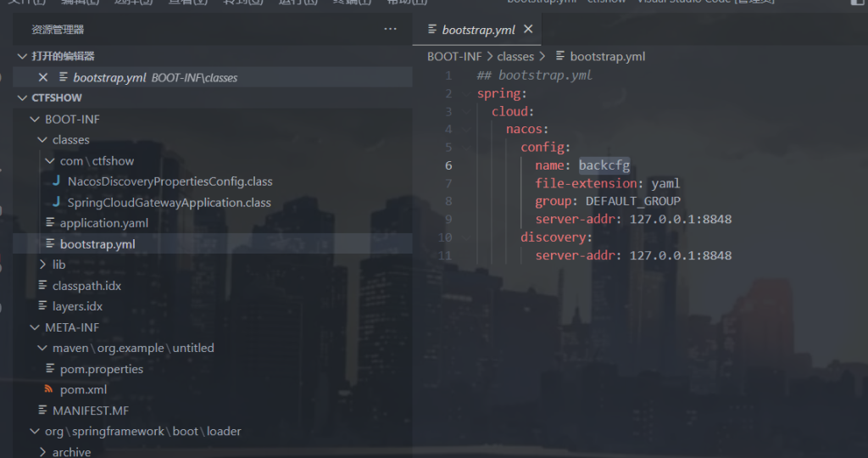This screenshot has height=458, width=868.
Task: Click the classes breadcrumb segment
Action: click(x=515, y=57)
